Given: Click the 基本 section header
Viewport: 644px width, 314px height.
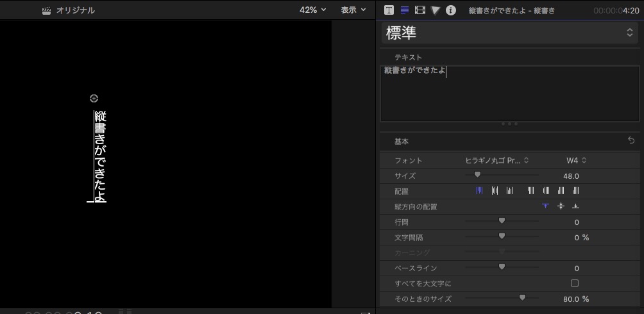Looking at the screenshot, I should pos(402,142).
